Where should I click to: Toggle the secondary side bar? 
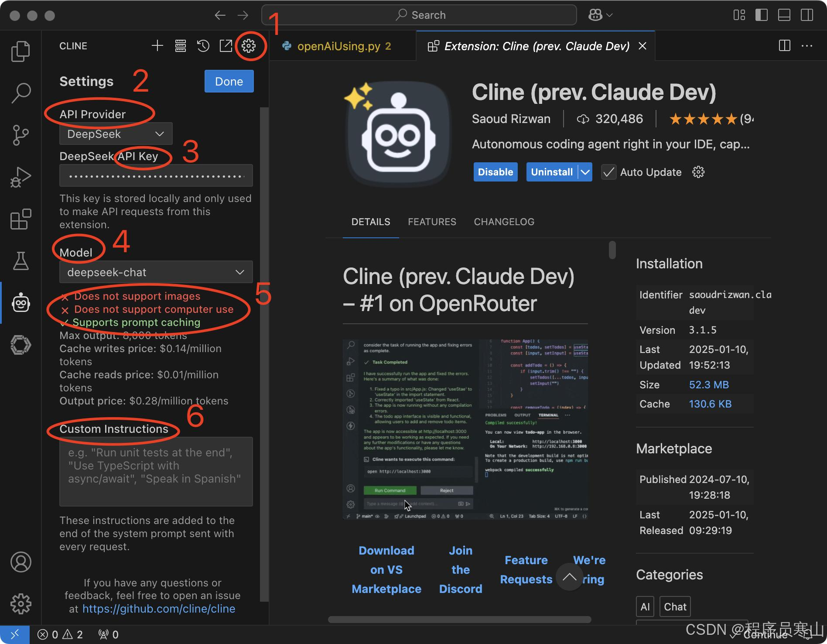[x=807, y=15]
